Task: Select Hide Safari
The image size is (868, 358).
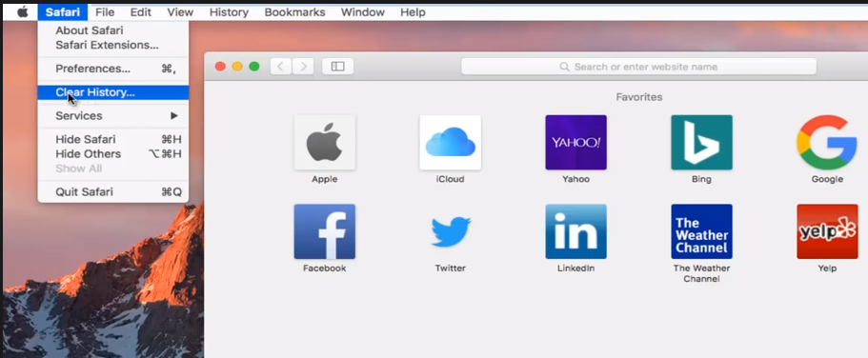Action: tap(113, 139)
